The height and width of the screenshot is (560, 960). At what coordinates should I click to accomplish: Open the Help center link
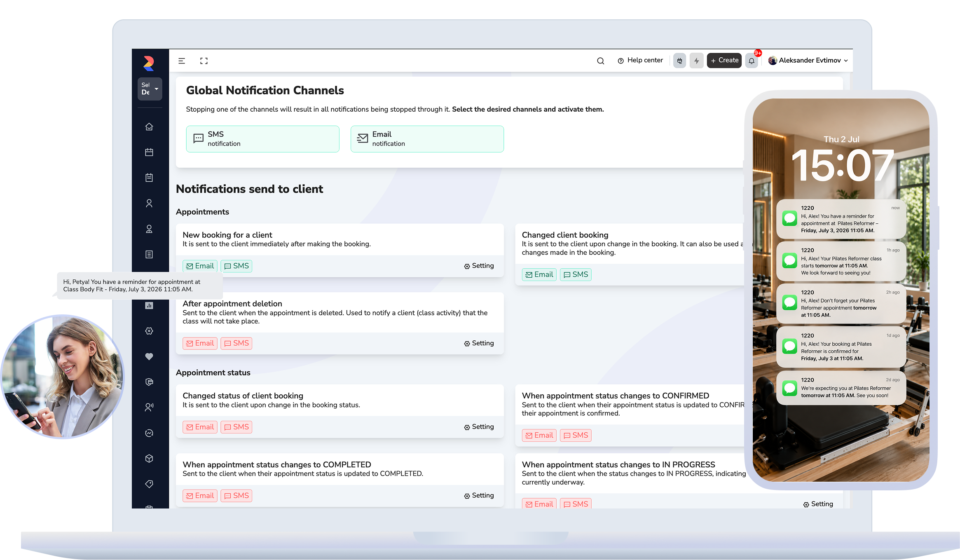tap(640, 60)
